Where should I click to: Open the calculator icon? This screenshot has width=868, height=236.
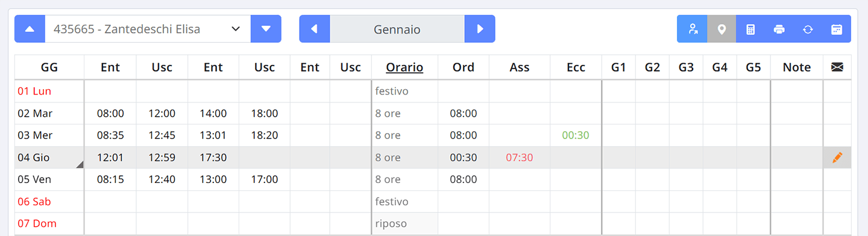750,29
